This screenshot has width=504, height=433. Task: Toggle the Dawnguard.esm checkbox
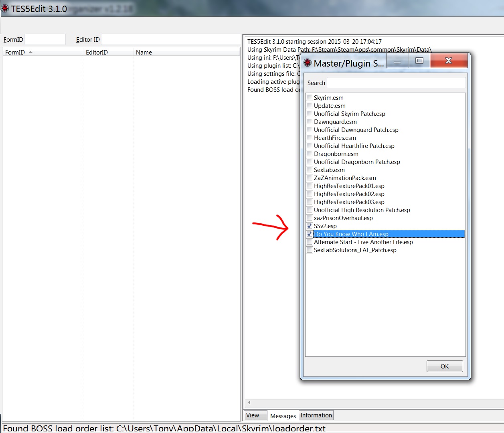(310, 122)
